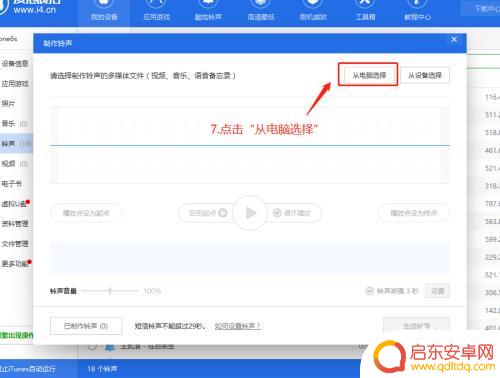Screen dimensions: 500x378
Task: Select 电子书 in the sidebar
Action: 11,183
